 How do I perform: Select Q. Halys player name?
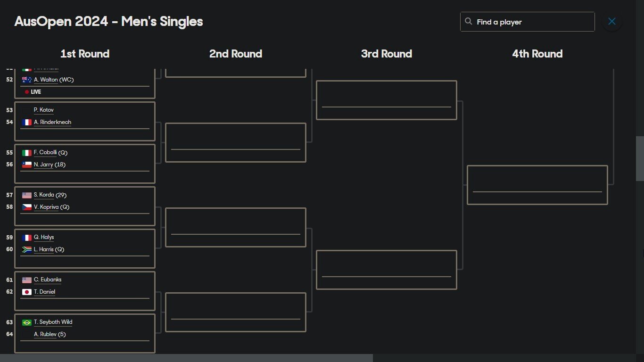pos(44,237)
